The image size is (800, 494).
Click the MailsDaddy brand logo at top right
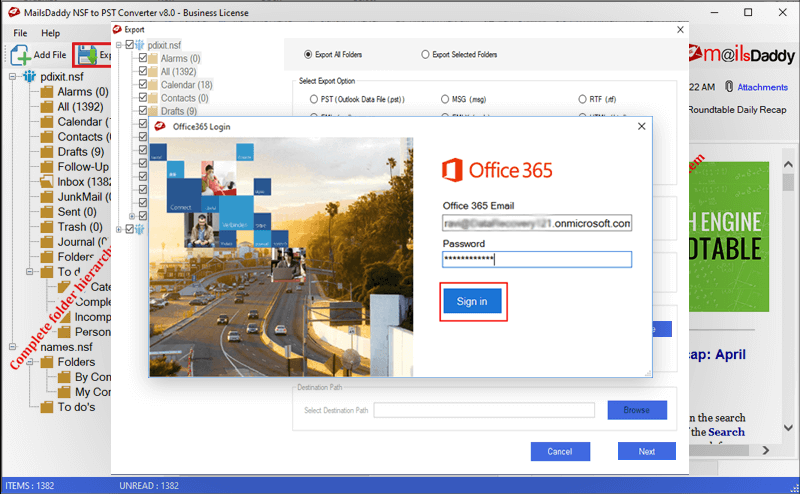click(742, 54)
